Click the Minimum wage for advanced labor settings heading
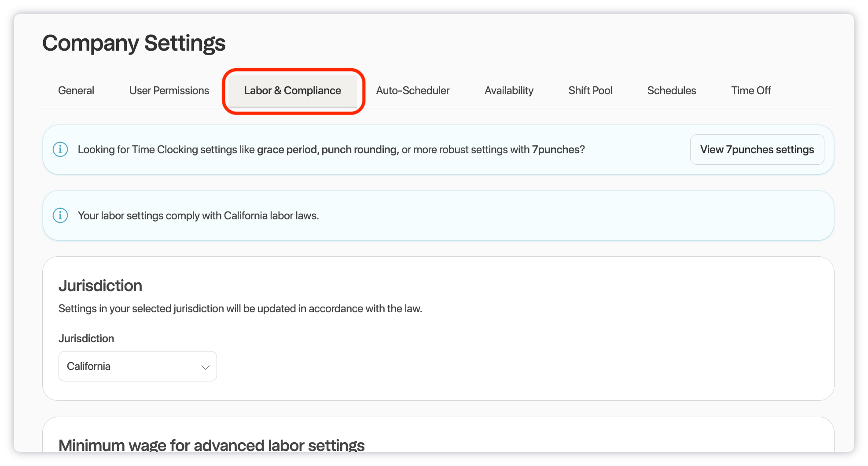This screenshot has width=868, height=466. (x=211, y=445)
